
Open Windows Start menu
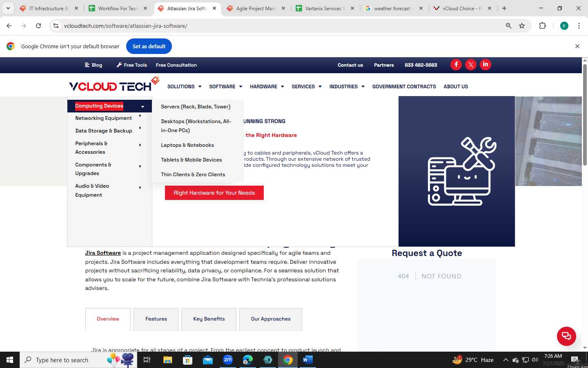10,360
